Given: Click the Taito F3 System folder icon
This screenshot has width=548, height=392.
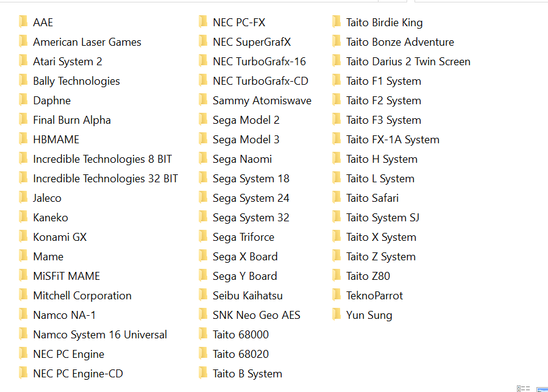Looking at the screenshot, I should pos(336,120).
